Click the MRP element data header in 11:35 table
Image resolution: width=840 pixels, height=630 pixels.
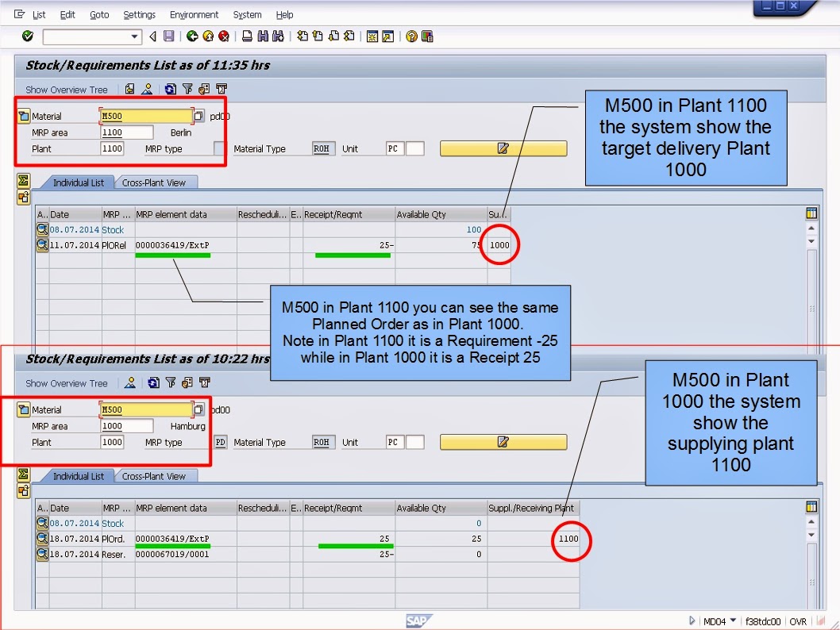[185, 215]
